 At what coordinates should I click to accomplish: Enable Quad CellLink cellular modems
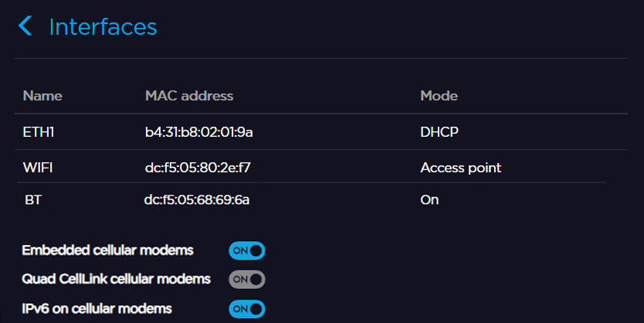tap(246, 279)
